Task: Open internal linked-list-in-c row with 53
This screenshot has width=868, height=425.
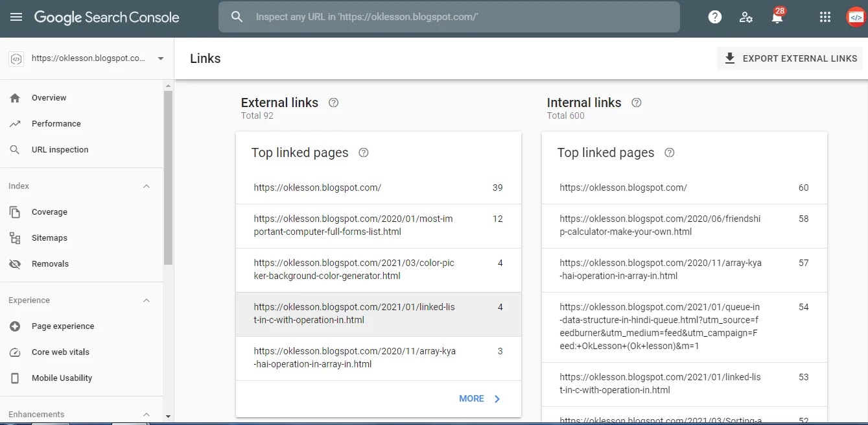Action: coord(685,383)
